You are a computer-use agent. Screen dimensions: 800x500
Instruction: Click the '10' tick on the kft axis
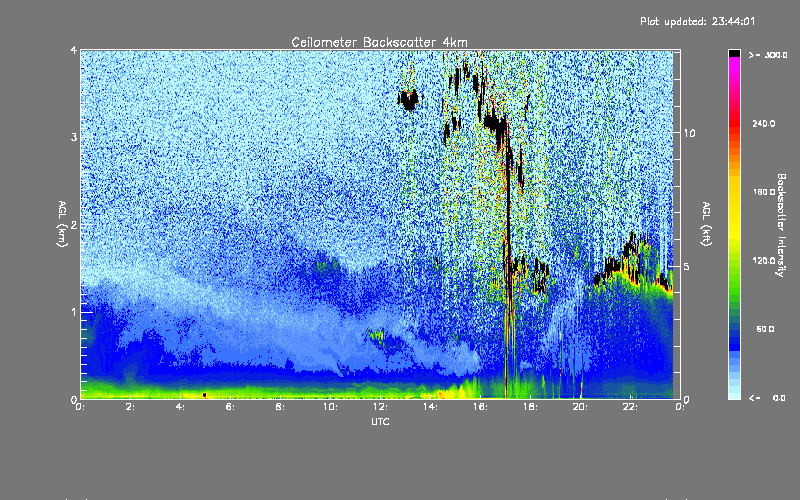tap(689, 133)
